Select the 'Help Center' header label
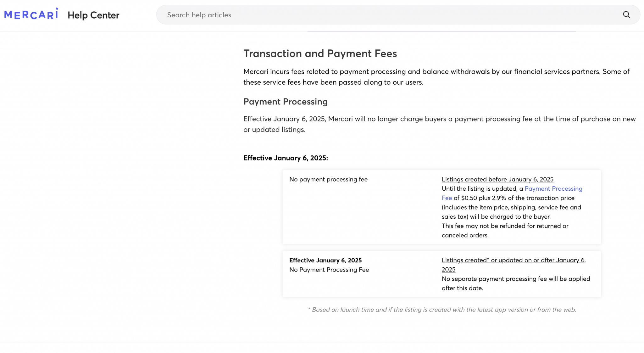The width and height of the screenshot is (644, 353). coord(93,15)
